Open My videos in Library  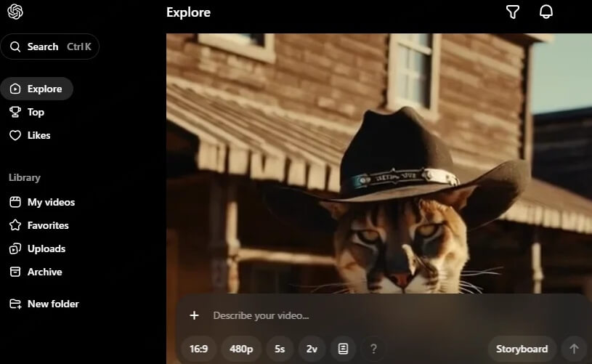point(51,202)
